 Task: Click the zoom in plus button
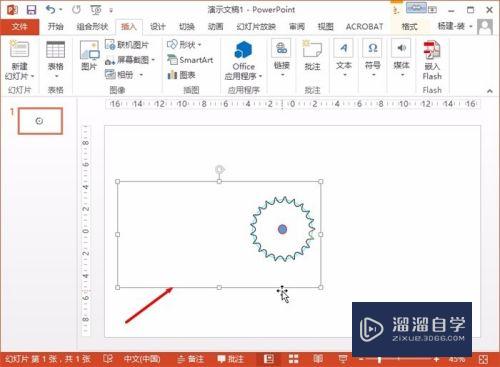tap(436, 359)
